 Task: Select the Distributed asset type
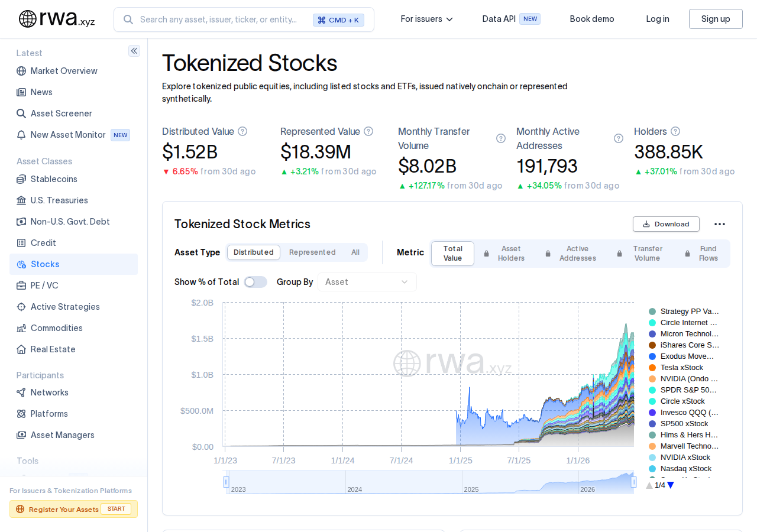coord(253,252)
